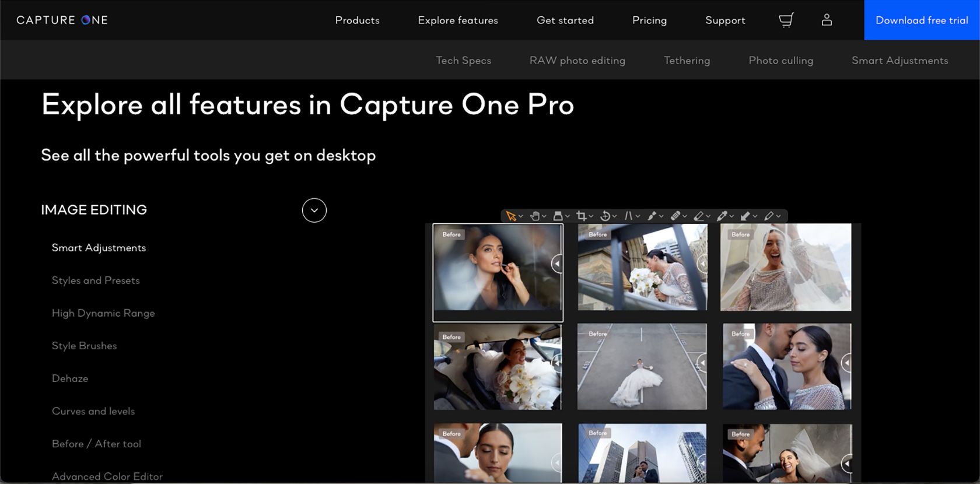Open dropdown chevron beside Annotation pencil tool
Viewport: 980px width, 484px height.
pyautogui.click(x=778, y=217)
